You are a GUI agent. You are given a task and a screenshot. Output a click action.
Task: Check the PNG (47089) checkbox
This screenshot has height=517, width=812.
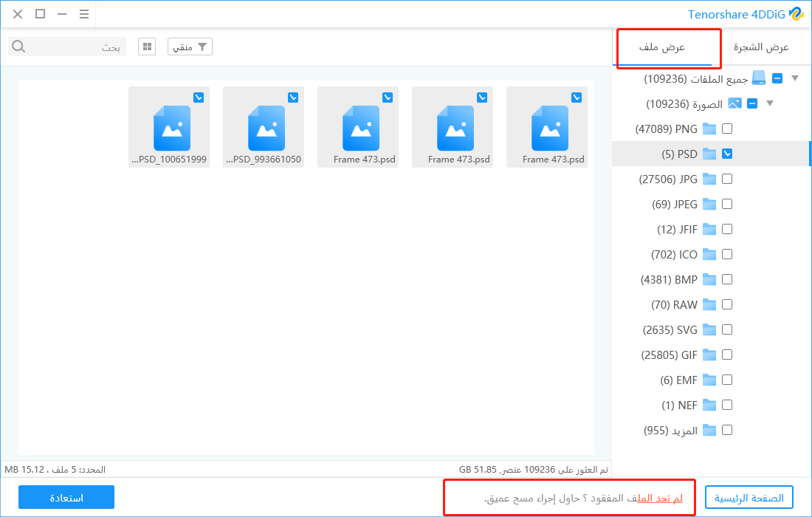[727, 129]
